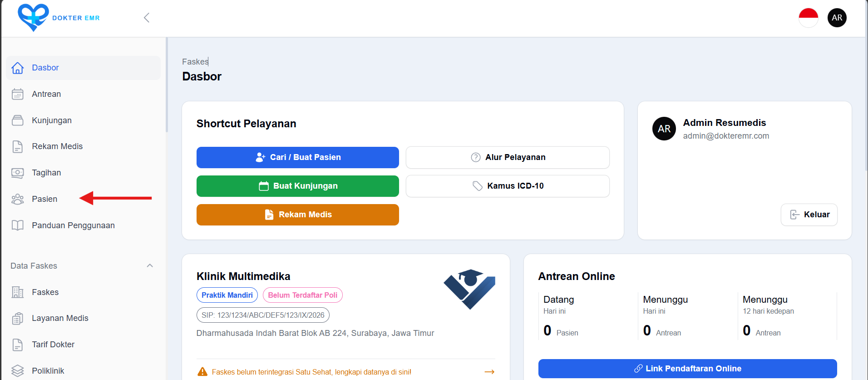Image resolution: width=868 pixels, height=380 pixels.
Task: Click the Dasbor home icon
Action: point(18,68)
